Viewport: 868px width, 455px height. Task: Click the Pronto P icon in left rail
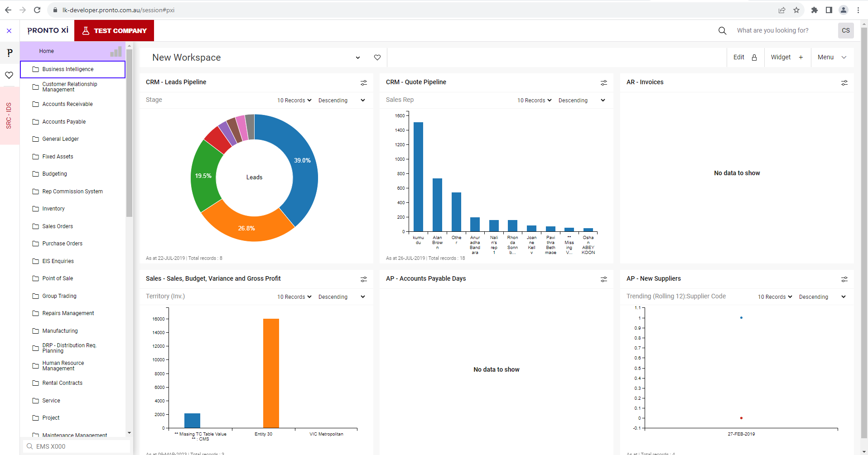[10, 53]
